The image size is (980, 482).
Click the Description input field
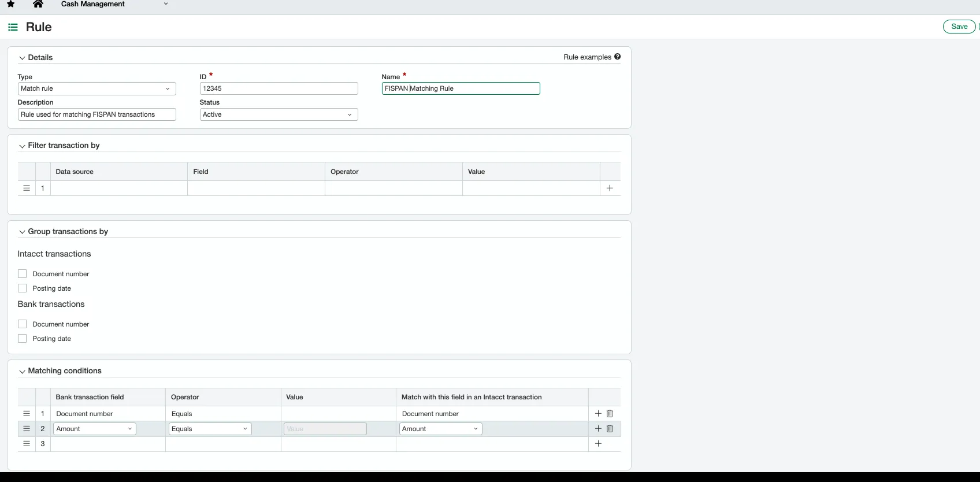point(97,114)
